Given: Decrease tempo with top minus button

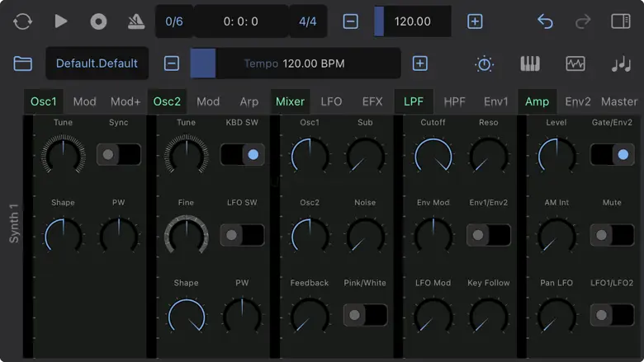Looking at the screenshot, I should pos(351,21).
